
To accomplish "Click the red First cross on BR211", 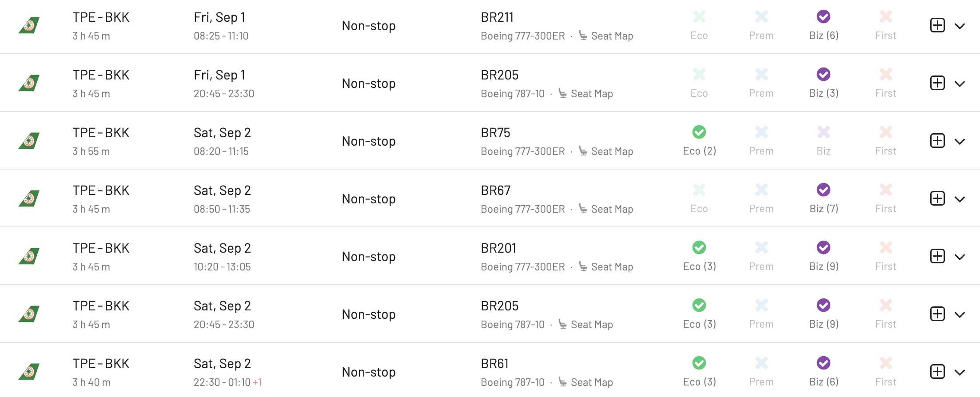I will coord(886,17).
